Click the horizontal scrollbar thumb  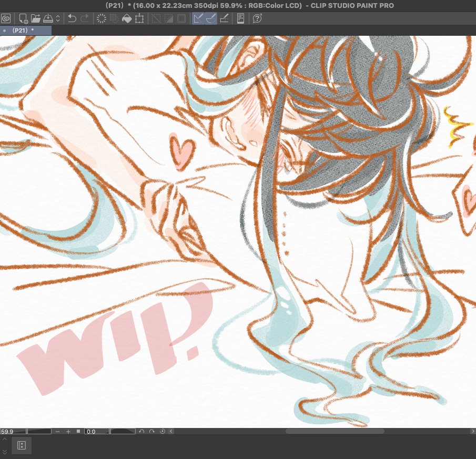335,431
